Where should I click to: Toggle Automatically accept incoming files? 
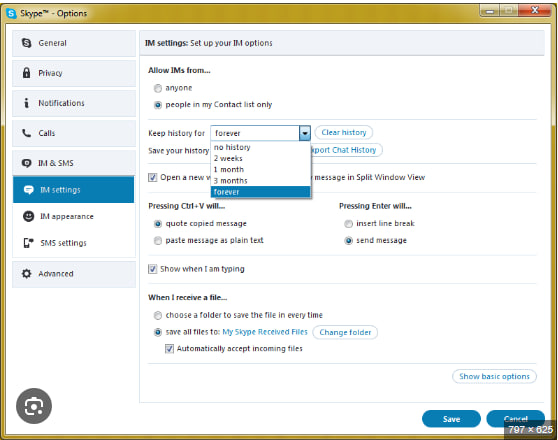[169, 349]
